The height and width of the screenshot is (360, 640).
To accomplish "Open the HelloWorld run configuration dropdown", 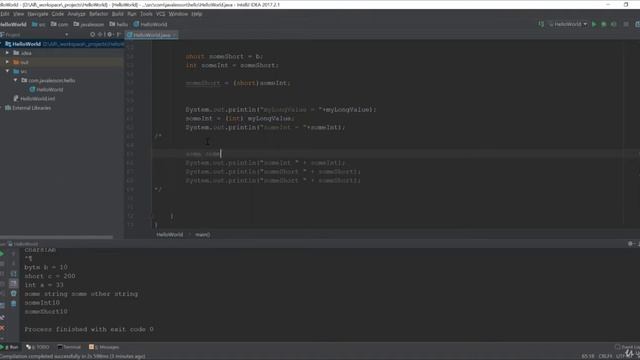I will [568, 24].
